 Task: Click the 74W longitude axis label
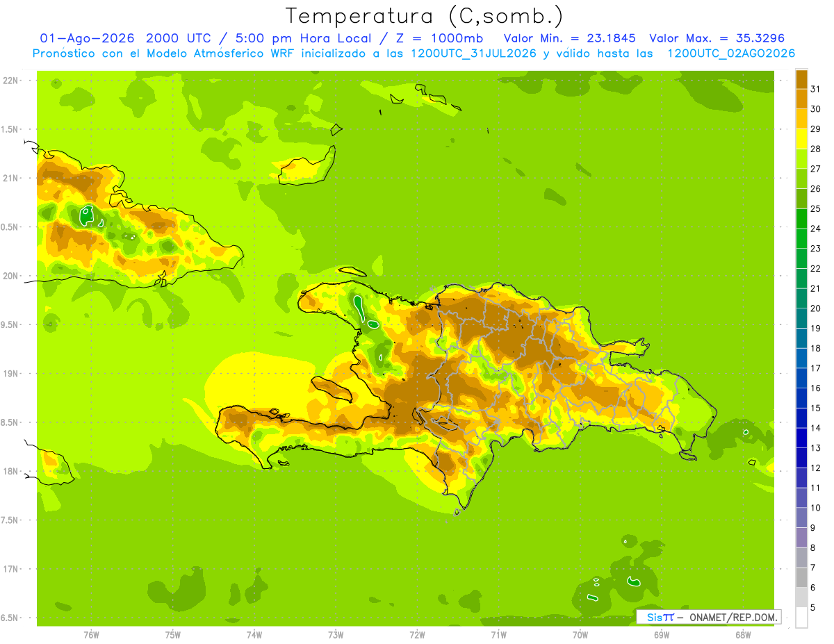click(254, 634)
